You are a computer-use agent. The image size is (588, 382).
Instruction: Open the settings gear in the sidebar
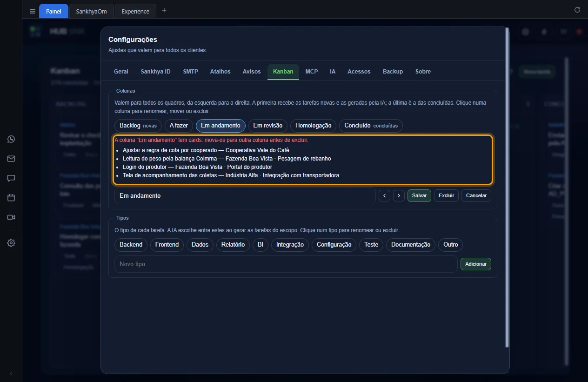click(11, 243)
